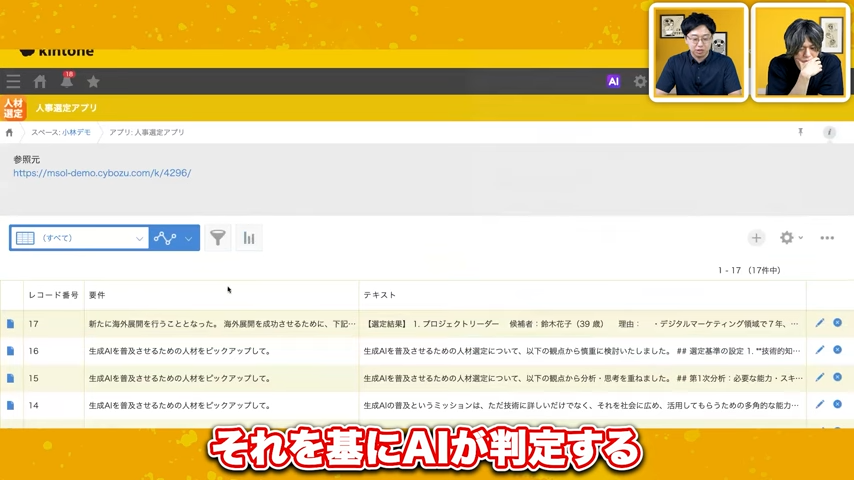Screen dimensions: 854x480
Task: Click the line graph icon in view selector
Action: click(x=164, y=238)
